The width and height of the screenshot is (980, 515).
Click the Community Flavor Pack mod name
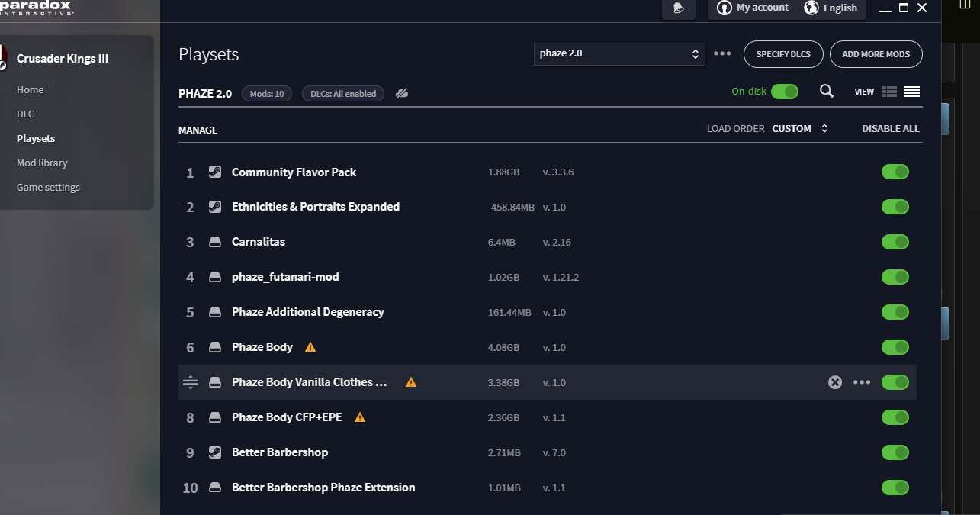click(x=294, y=172)
